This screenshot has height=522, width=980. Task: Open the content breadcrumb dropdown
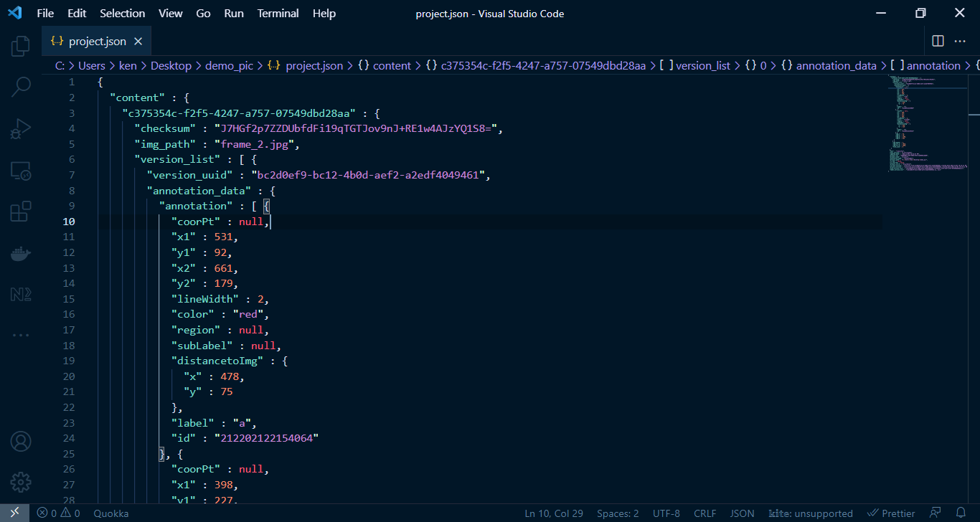392,65
